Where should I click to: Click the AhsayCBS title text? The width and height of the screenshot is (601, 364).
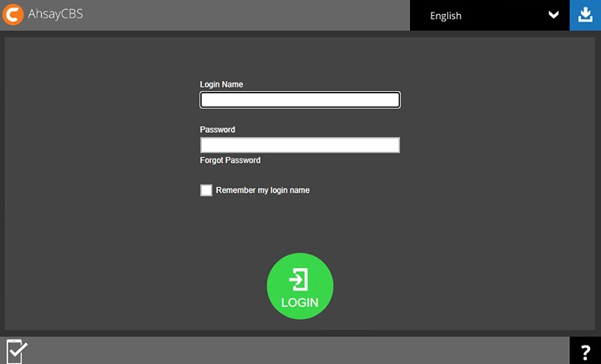[55, 15]
